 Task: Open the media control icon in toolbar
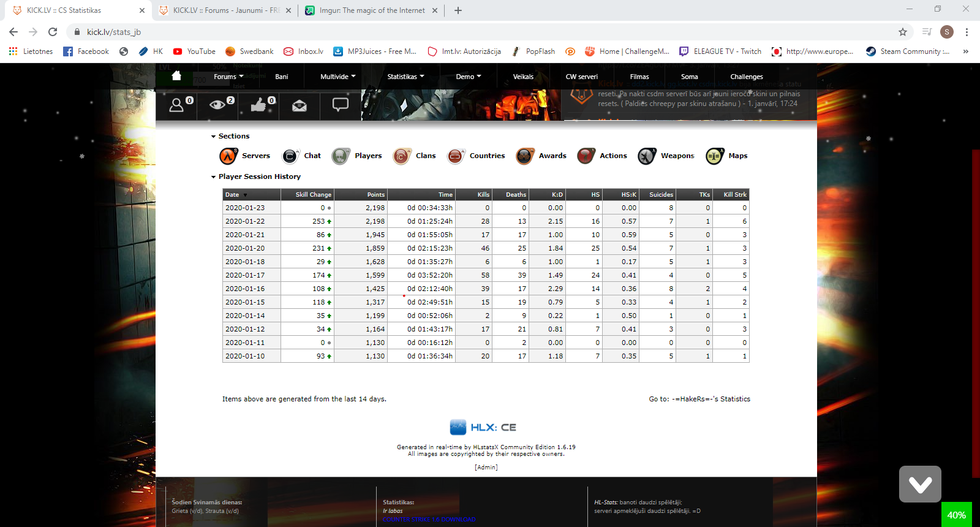click(927, 32)
